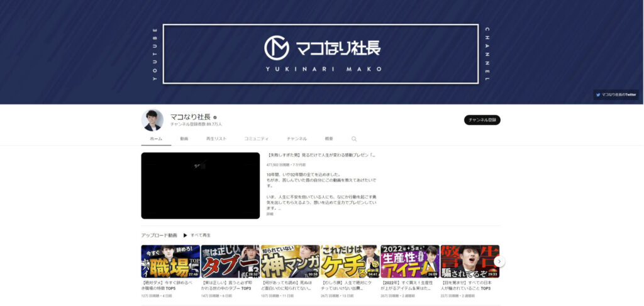
Task: Open the 警告 騙されてるぞ video thumbnail
Action: point(470,261)
